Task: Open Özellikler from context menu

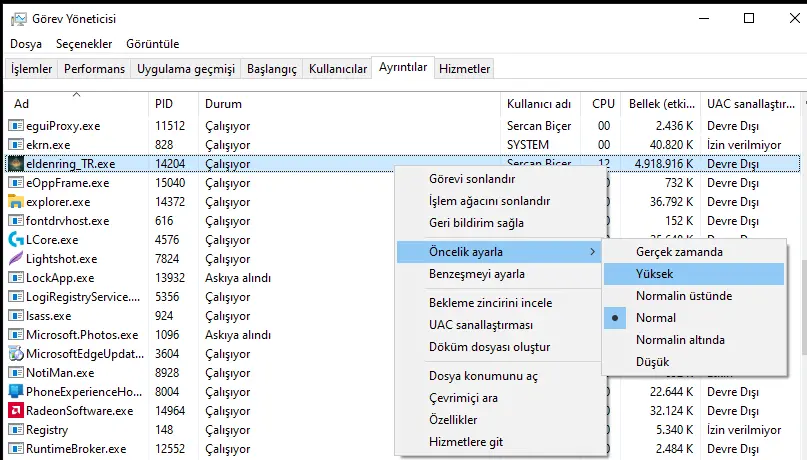Action: click(499, 419)
